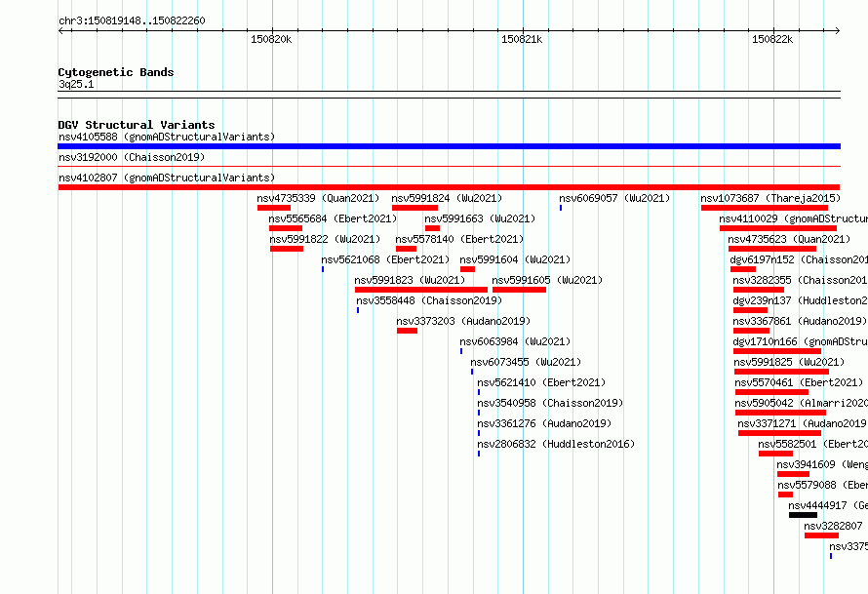Click nsv5565684 (Ebert2021) label
The image size is (868, 594).
pos(333,218)
